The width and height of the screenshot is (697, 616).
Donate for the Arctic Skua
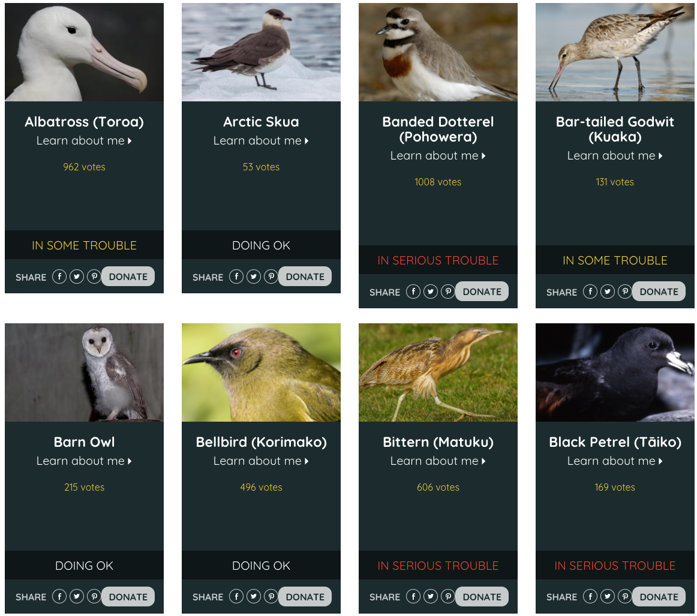click(x=305, y=277)
